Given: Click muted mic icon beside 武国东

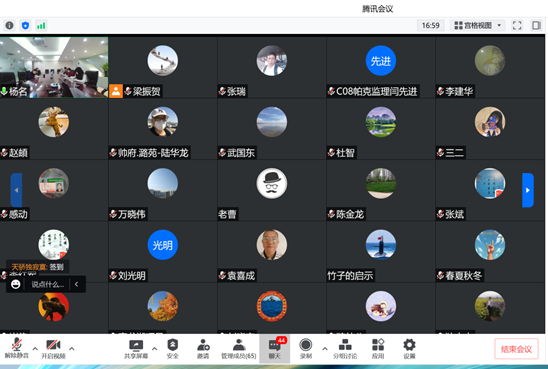Looking at the screenshot, I should pos(222,153).
